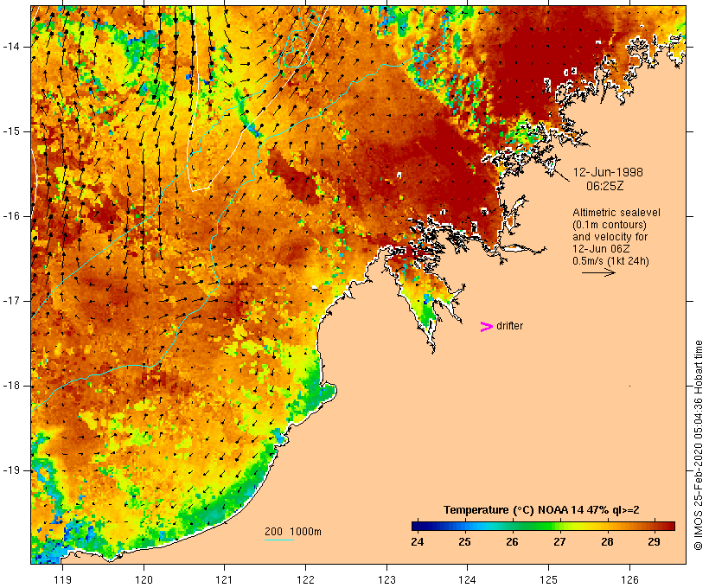This screenshot has height=588, width=709.
Task: Click the temperature color bar
Action: point(543,526)
